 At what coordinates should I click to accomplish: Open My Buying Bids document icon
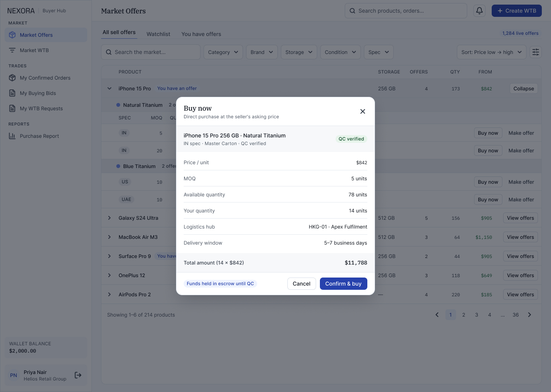pos(12,93)
